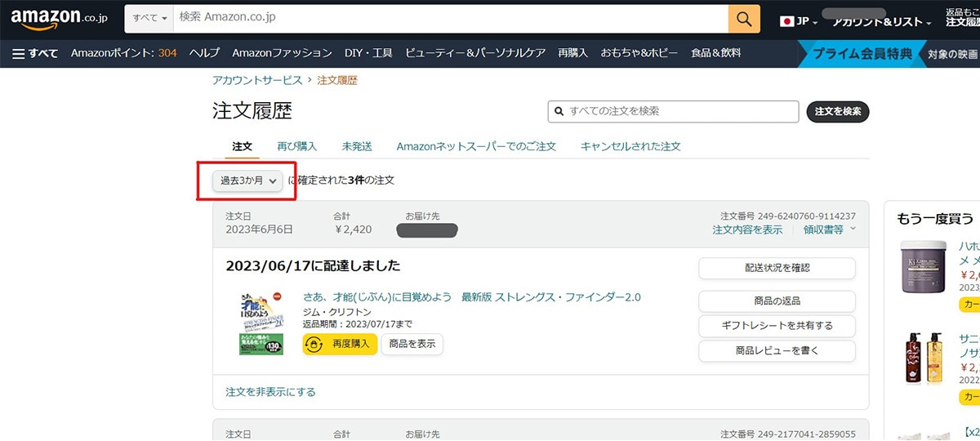Click the shampoo bottles thumbnail in もう一度買う
The width and height of the screenshot is (980, 441).
pyautogui.click(x=922, y=359)
